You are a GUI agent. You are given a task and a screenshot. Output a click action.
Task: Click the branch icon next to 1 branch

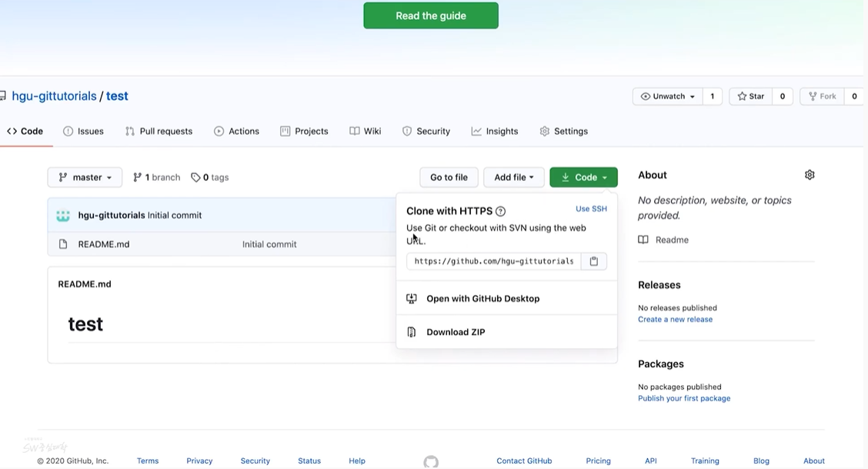coord(137,177)
